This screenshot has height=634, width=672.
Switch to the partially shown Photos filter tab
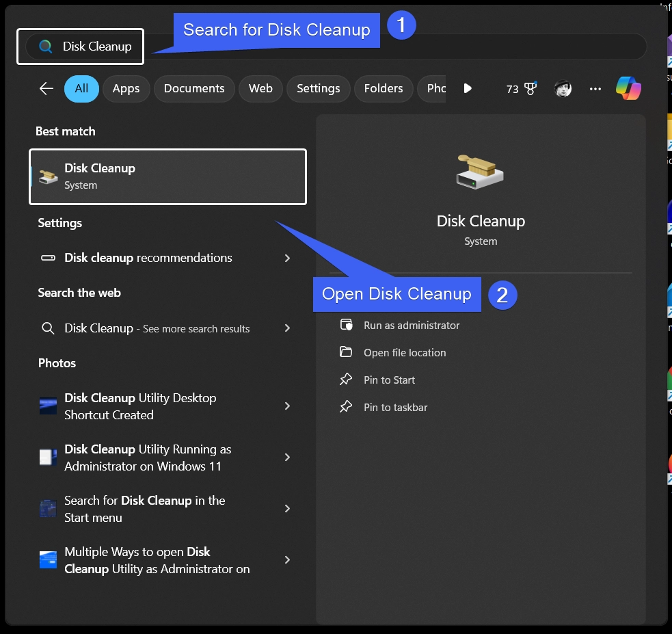coord(432,89)
